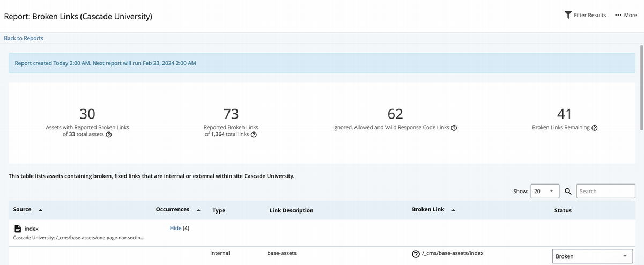Click the Link Description column header
Screen dimensions: 644x265
coord(291,210)
